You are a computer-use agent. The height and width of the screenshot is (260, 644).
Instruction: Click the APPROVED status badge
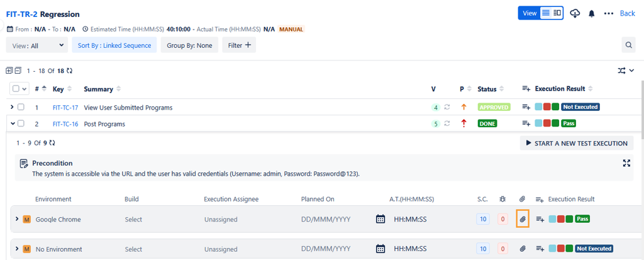[494, 108]
